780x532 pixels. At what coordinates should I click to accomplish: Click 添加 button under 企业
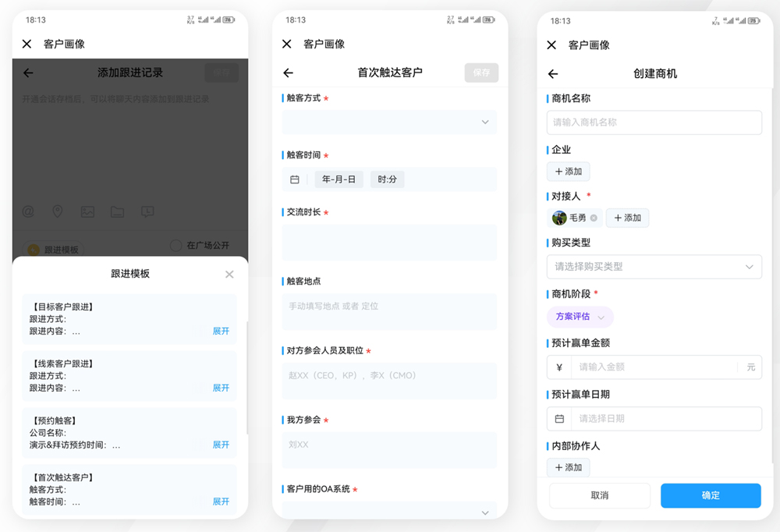click(x=568, y=172)
